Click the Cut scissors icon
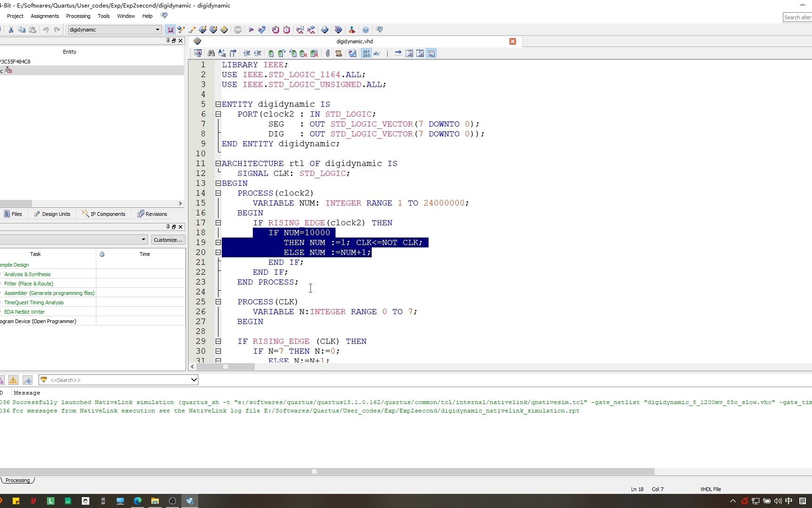This screenshot has height=508, width=812. coord(11,30)
